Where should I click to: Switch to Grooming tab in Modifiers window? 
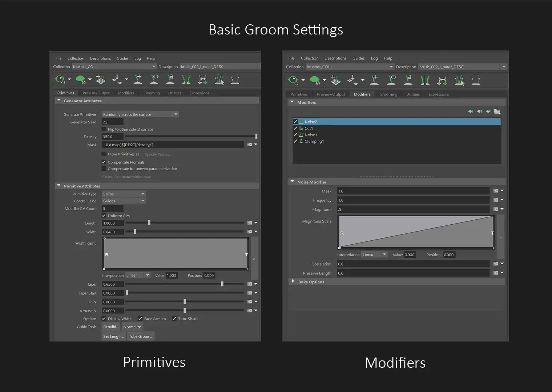tap(388, 94)
